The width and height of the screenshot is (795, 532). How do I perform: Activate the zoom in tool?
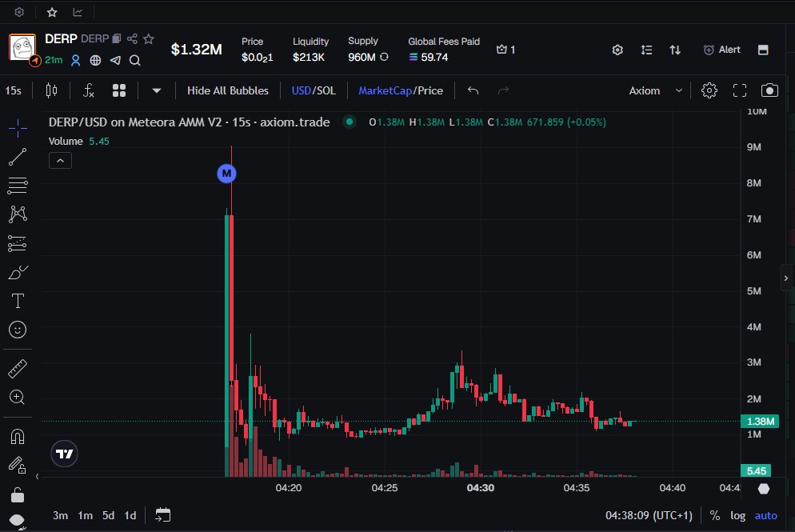pos(18,397)
